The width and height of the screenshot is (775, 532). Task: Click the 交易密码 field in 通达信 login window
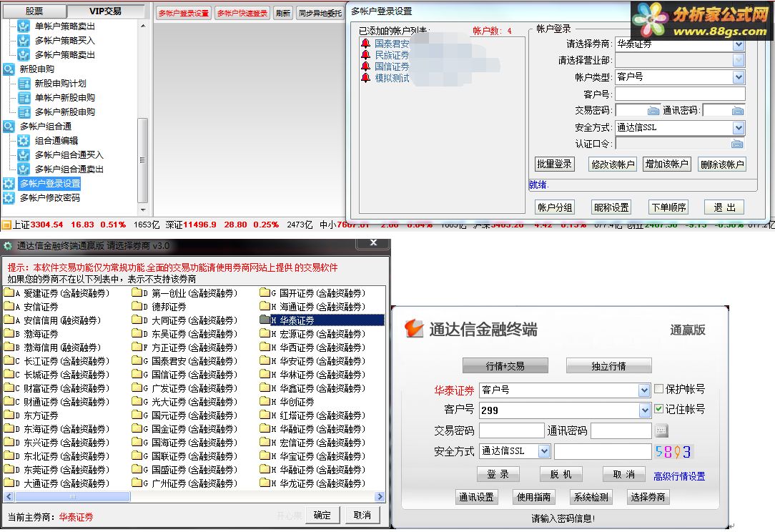coord(512,430)
